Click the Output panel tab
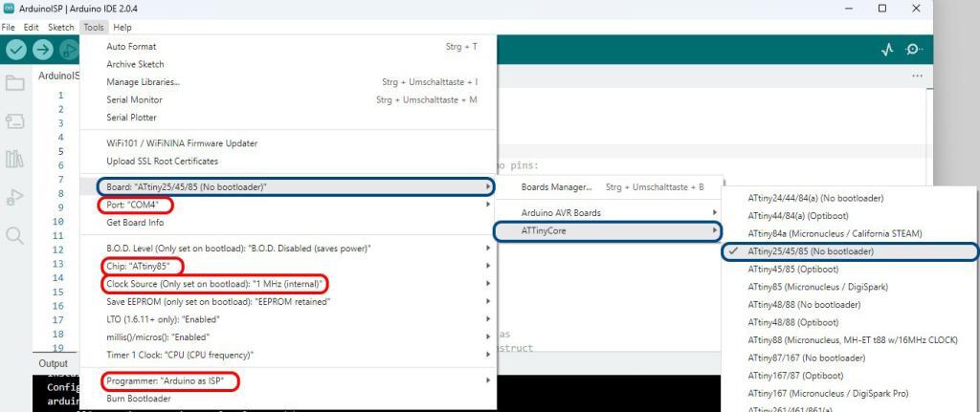Image resolution: width=980 pixels, height=412 pixels. [54, 363]
